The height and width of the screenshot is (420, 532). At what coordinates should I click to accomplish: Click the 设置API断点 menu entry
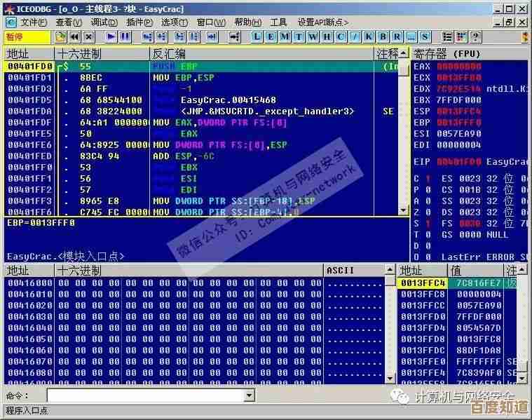pyautogui.click(x=324, y=22)
